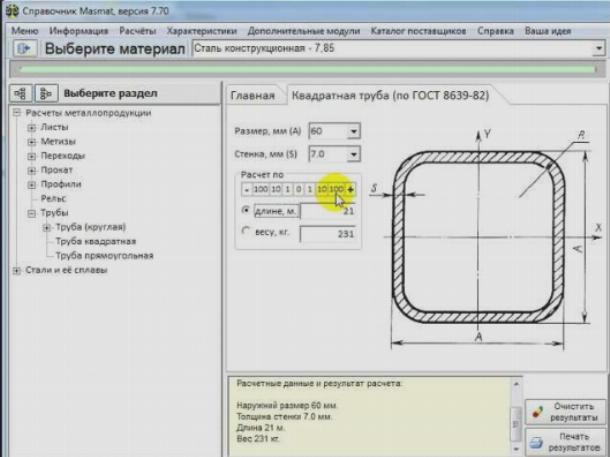Image resolution: width=610 pixels, height=457 pixels.
Task: Click the collapse-all tree icon
Action: click(45, 93)
